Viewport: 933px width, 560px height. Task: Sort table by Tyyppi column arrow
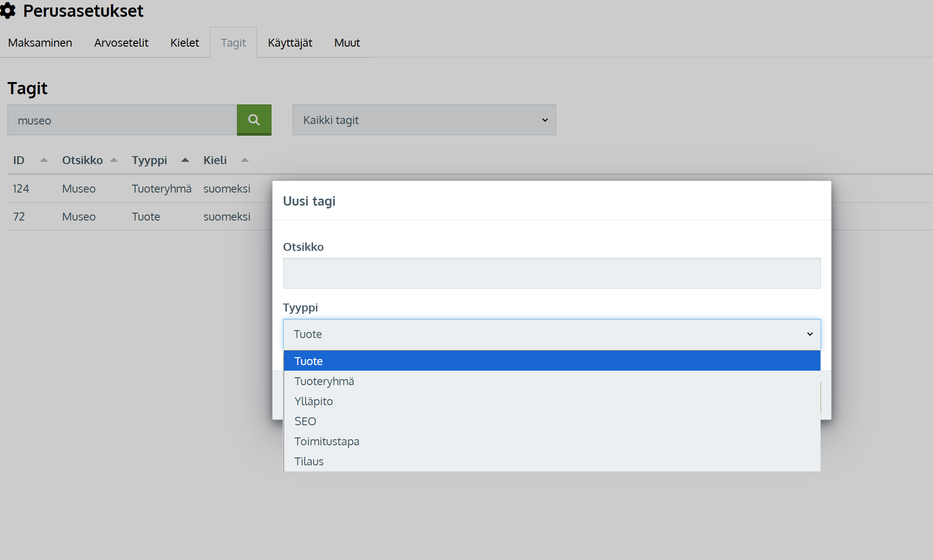[185, 160]
